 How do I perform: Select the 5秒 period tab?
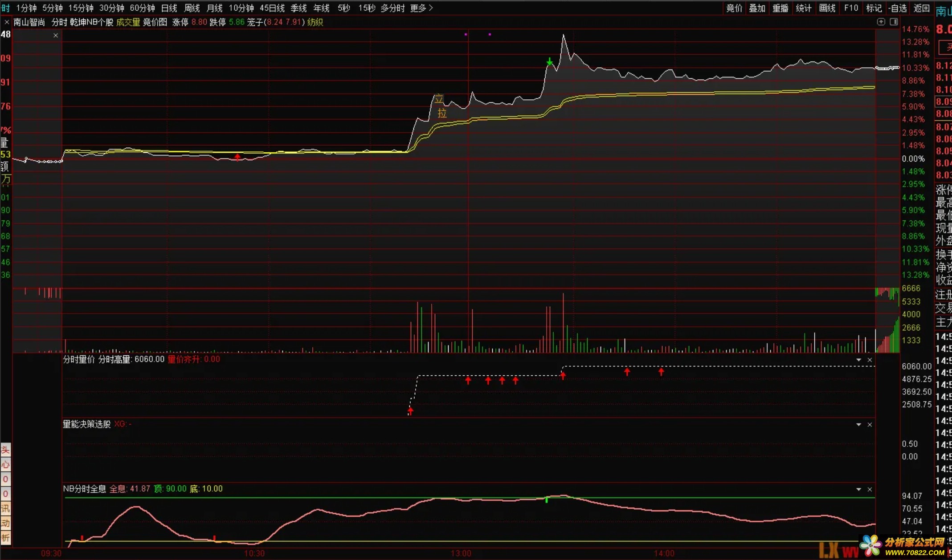point(344,8)
